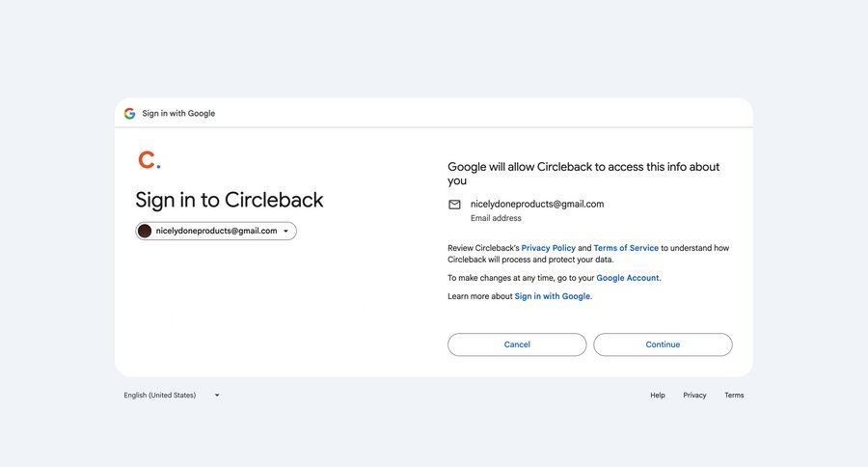Screen dimensions: 868x467
Task: Open the nicelydoneproducts@gmail.com account selector
Action: pyautogui.click(x=216, y=231)
